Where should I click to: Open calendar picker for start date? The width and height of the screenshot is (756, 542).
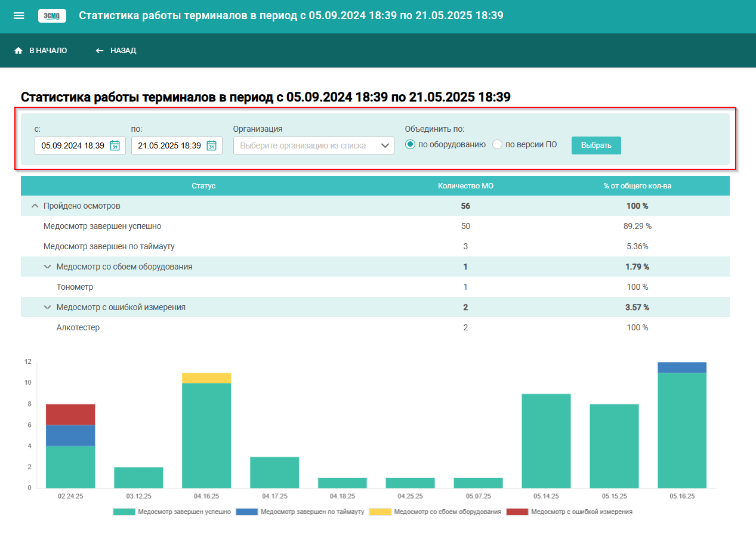tap(115, 145)
